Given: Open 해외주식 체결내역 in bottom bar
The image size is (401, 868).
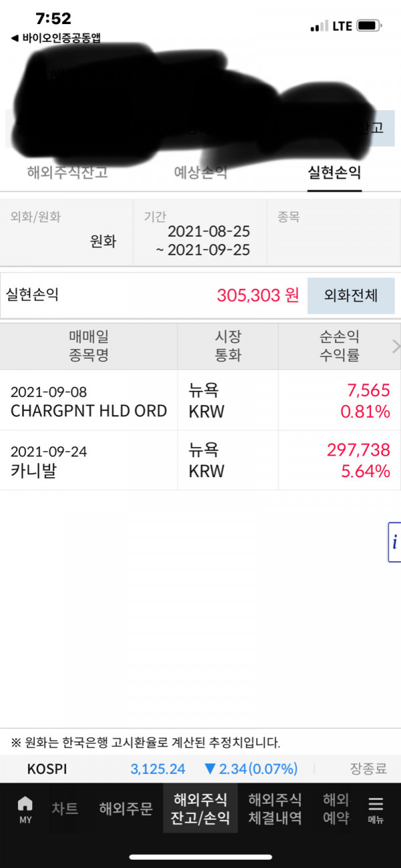Looking at the screenshot, I should [275, 809].
